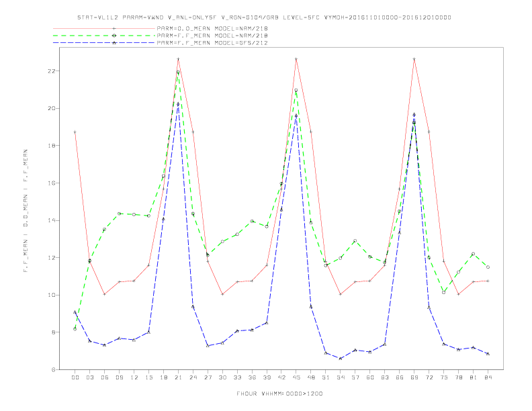
Task: Click x-axis forecast hour label 18
Action: [163, 377]
